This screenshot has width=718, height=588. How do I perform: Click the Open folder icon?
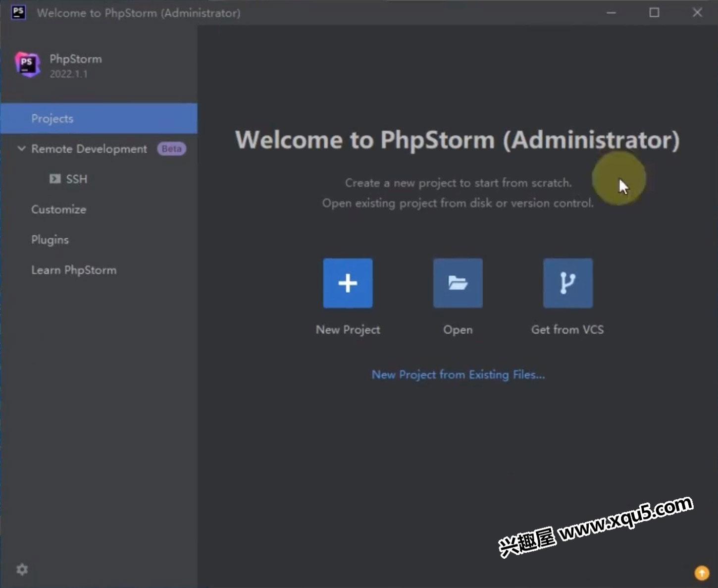click(458, 283)
